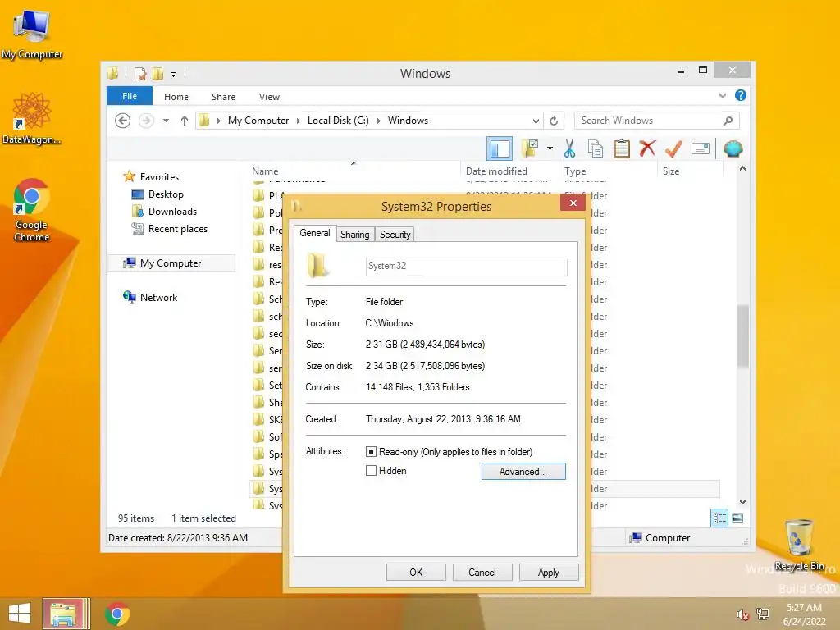The height and width of the screenshot is (630, 840).
Task: Switch to Large icons view in status bar
Action: tap(737, 518)
